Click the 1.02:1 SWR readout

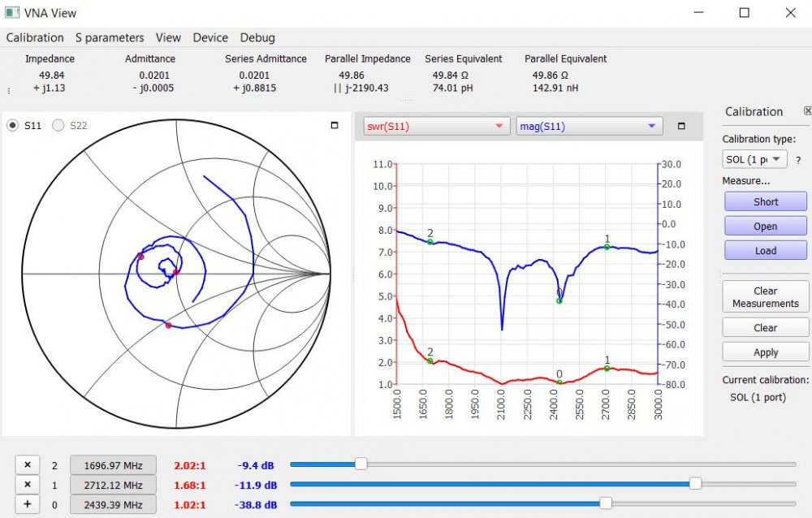tap(189, 505)
